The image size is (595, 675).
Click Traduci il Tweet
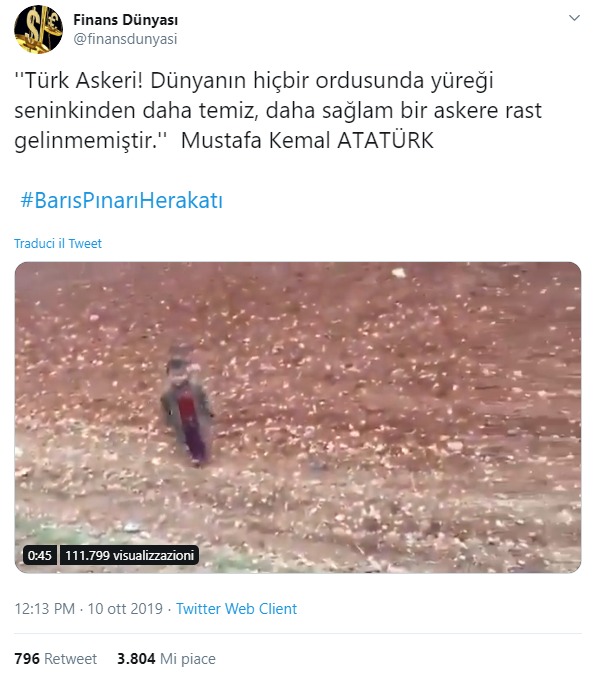point(58,243)
